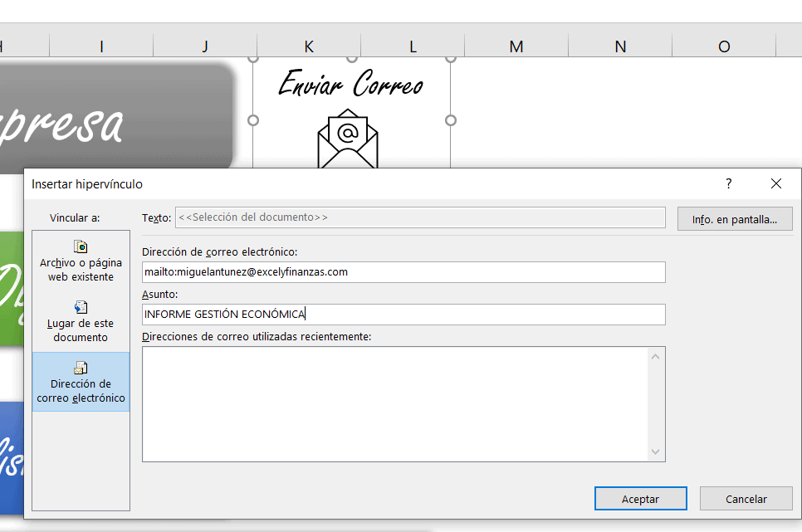Image resolution: width=802 pixels, height=532 pixels.
Task: Select column L header
Action: [413, 46]
